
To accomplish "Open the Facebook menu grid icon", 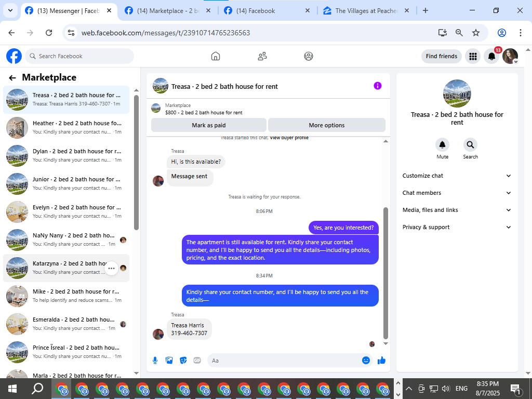I will coord(473,56).
